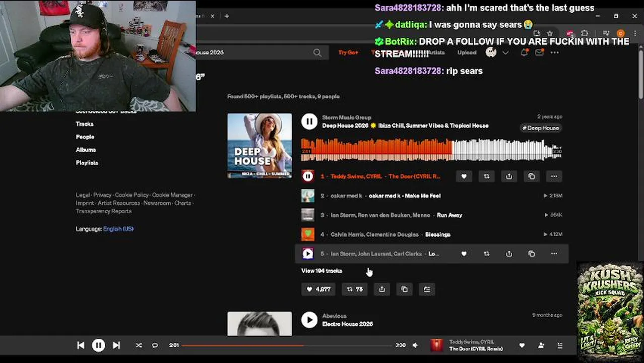Like the playlist with 4,877 likes
This screenshot has height=363, width=644.
click(x=318, y=289)
